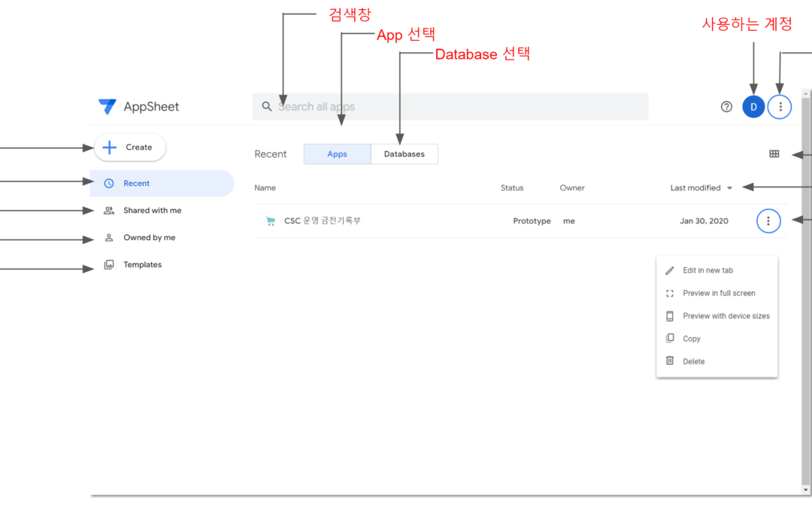Image resolution: width=812 pixels, height=508 pixels.
Task: Click the Last modified column header
Action: [695, 187]
